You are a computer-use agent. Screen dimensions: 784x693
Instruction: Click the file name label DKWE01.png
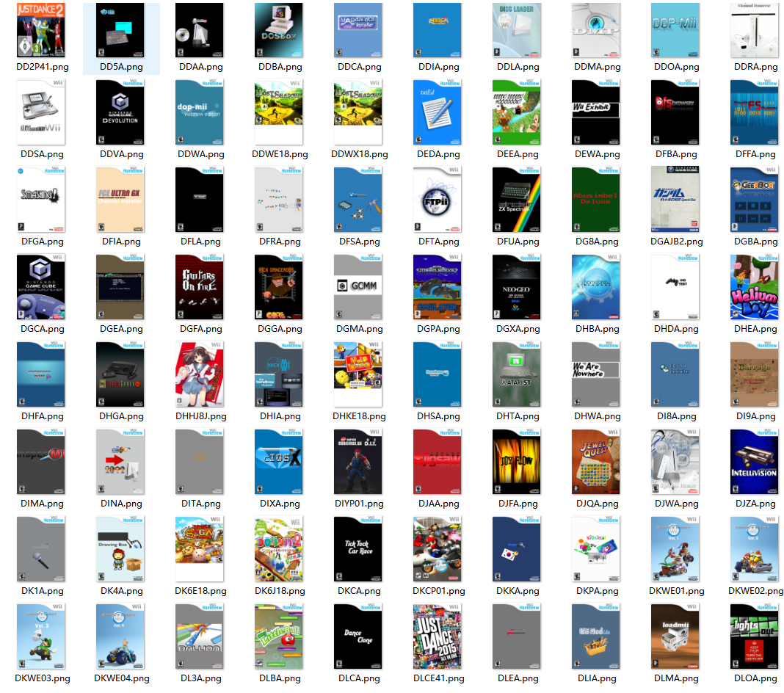coord(676,591)
